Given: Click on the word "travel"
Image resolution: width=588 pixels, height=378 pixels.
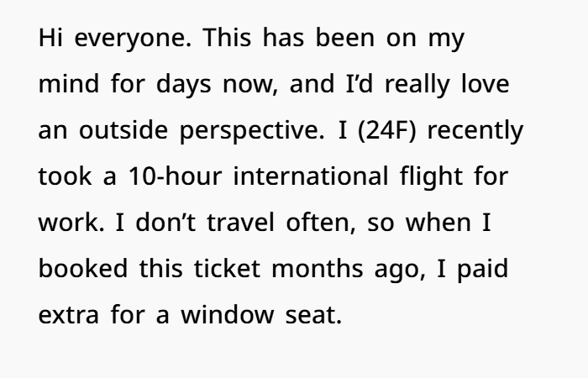Looking at the screenshot, I should [x=241, y=222].
